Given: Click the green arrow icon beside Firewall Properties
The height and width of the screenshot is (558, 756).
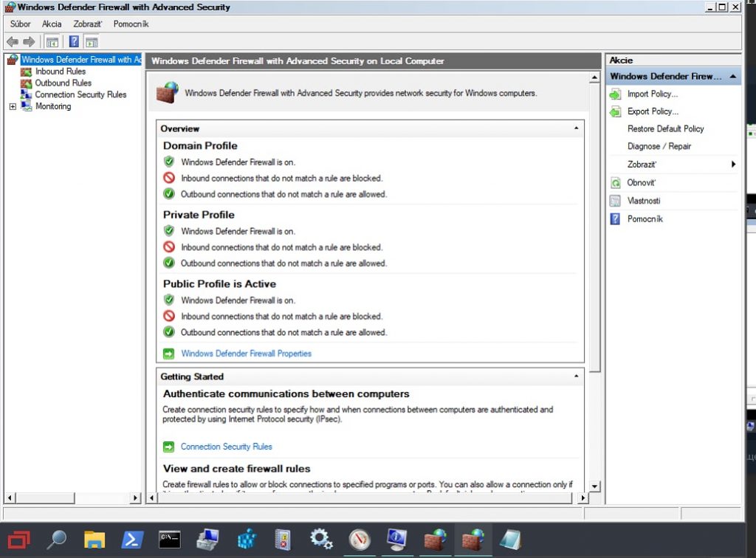Looking at the screenshot, I should click(169, 354).
